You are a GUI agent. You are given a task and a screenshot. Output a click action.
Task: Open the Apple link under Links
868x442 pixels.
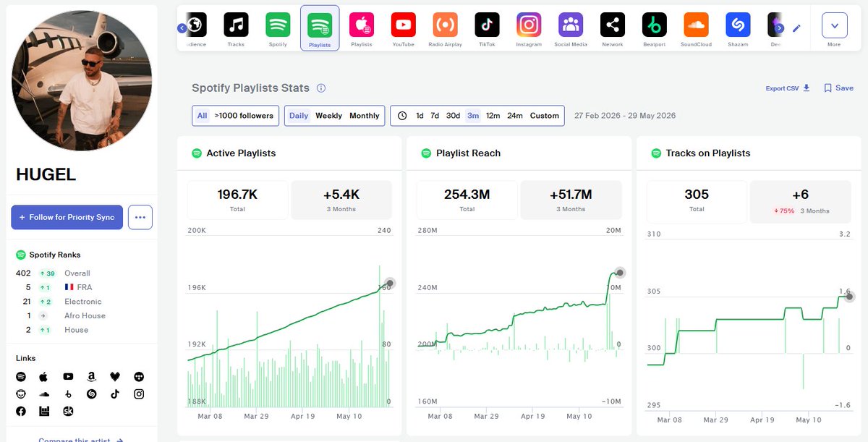pyautogui.click(x=44, y=377)
